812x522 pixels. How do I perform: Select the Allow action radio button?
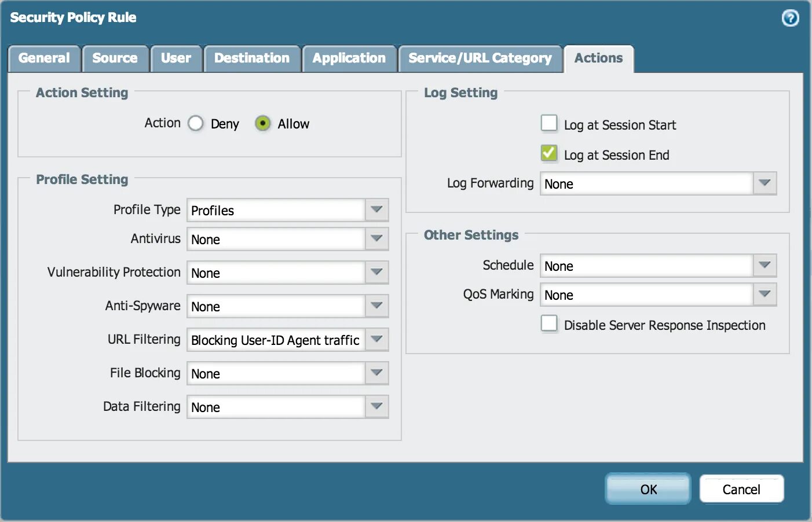tap(262, 123)
